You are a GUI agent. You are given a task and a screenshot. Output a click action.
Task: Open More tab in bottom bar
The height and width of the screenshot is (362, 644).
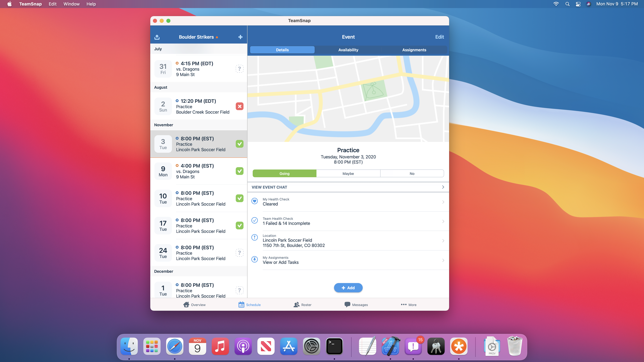point(409,305)
